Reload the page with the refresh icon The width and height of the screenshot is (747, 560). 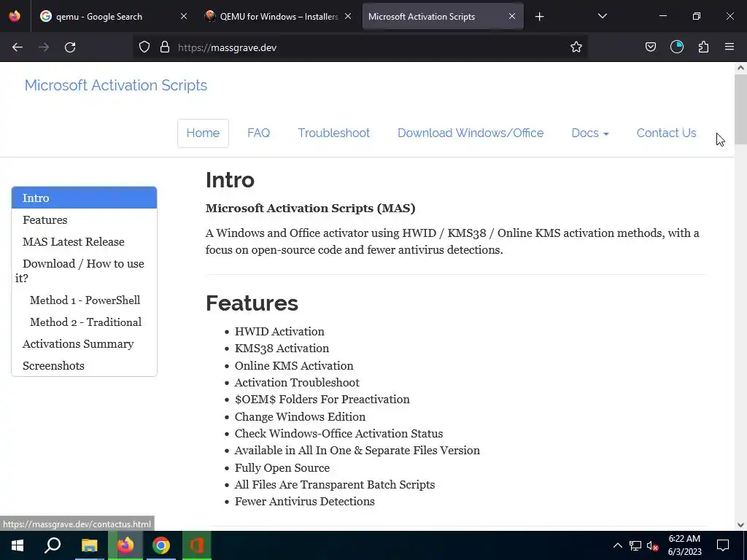click(x=70, y=47)
